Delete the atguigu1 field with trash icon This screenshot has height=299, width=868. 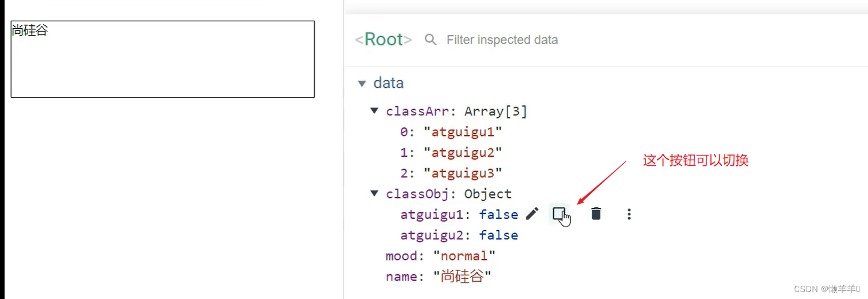coord(596,214)
